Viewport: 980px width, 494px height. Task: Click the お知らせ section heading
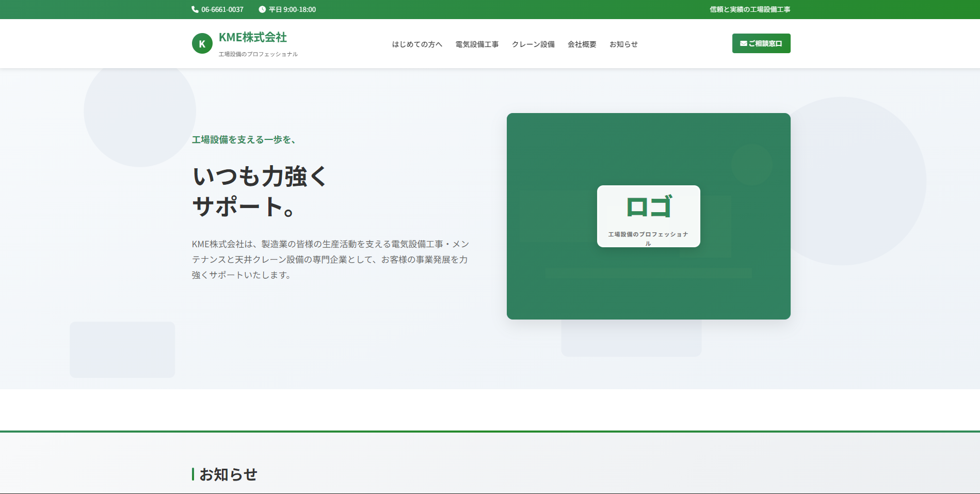(228, 474)
